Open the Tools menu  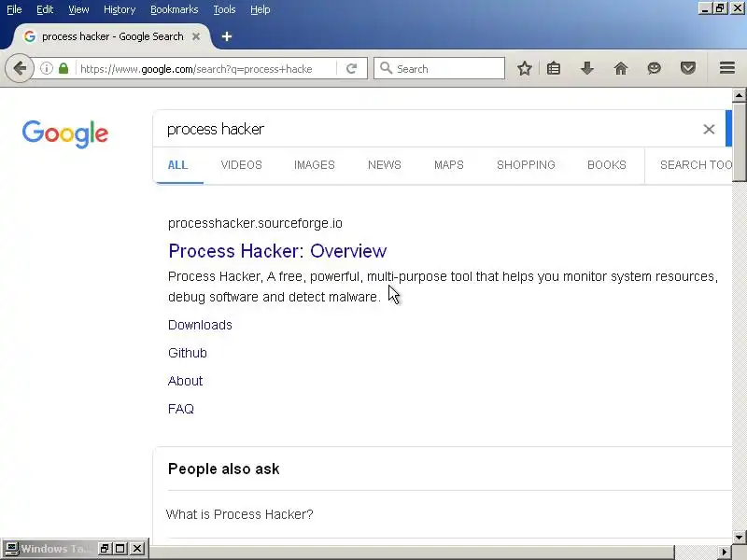coord(224,9)
